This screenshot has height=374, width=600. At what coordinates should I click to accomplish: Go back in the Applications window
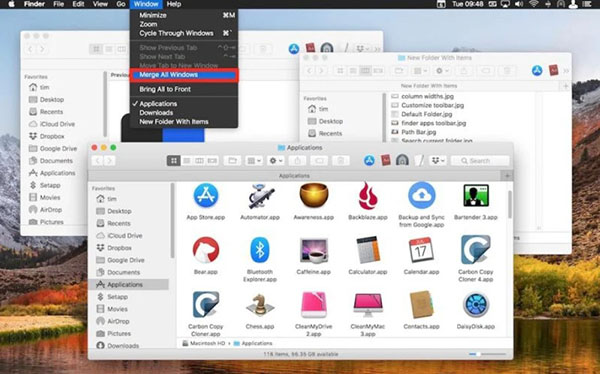[97, 161]
